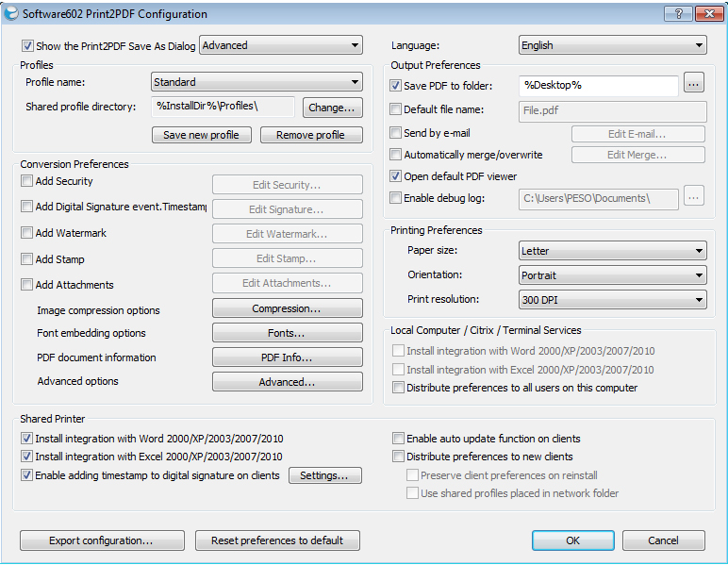Enable Send by e-mail option
This screenshot has width=728, height=565.
[x=396, y=133]
